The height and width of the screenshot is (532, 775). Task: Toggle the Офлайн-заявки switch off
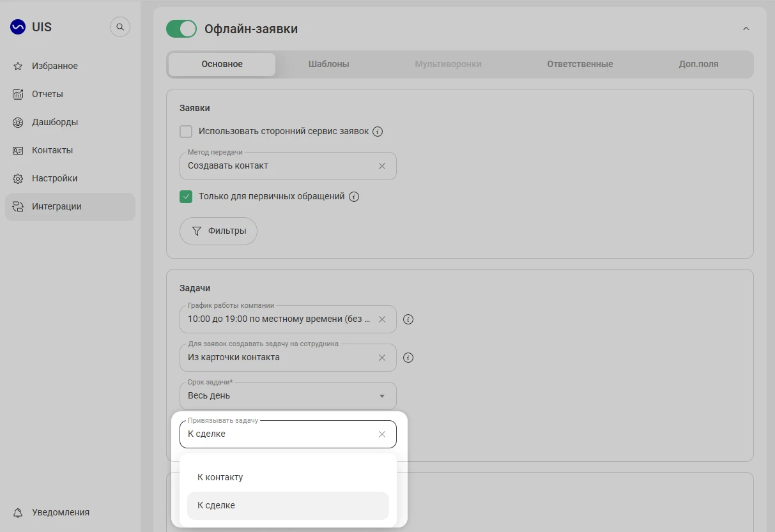pos(181,29)
